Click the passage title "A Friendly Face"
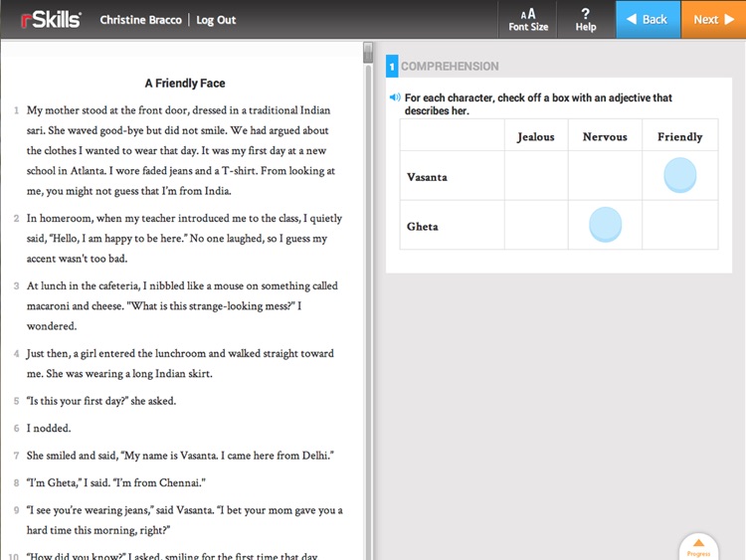Image resolution: width=746 pixels, height=560 pixels. [x=185, y=84]
